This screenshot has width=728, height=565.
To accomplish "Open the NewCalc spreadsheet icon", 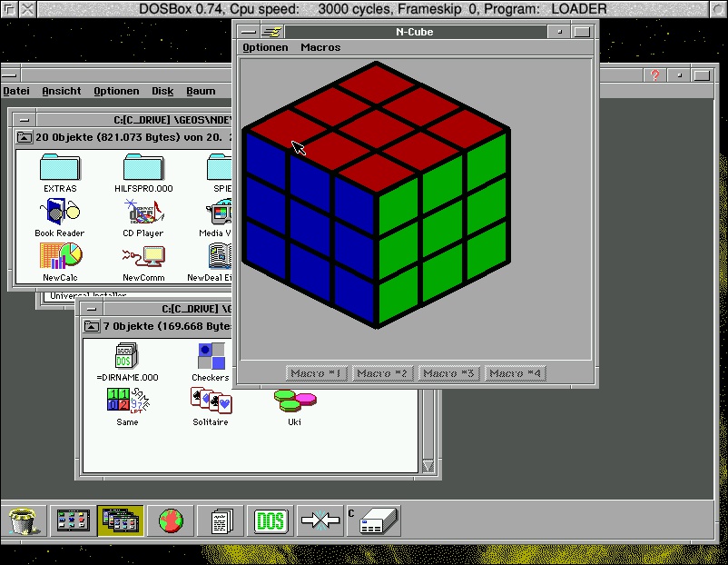I will 61,256.
